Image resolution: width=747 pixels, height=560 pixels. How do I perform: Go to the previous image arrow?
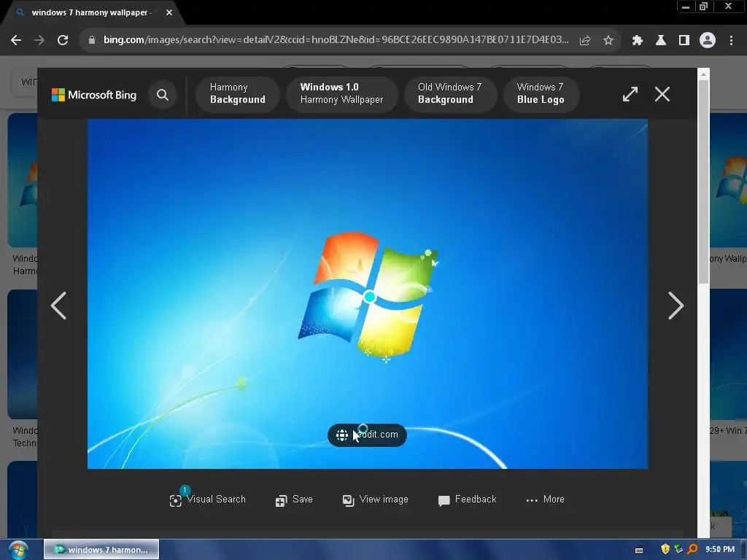(58, 306)
